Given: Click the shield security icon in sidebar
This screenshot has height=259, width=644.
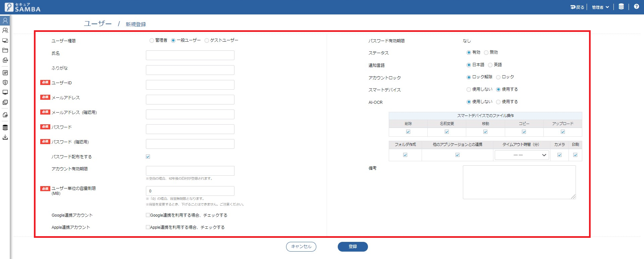Looking at the screenshot, I should coord(5,83).
